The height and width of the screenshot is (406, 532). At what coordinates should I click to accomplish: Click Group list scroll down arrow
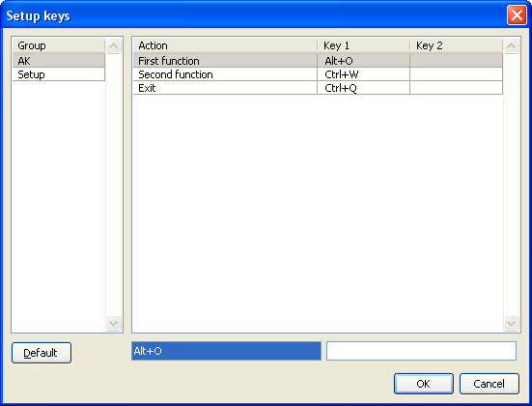click(113, 323)
